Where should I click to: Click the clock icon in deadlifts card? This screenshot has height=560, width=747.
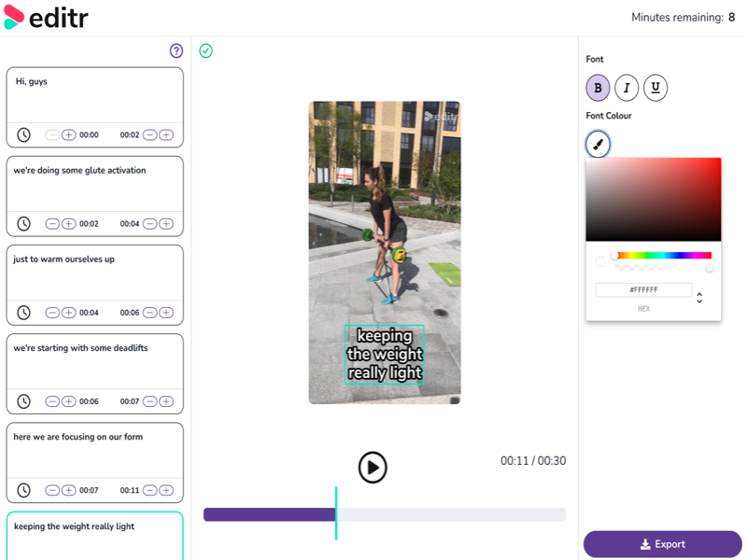24,401
